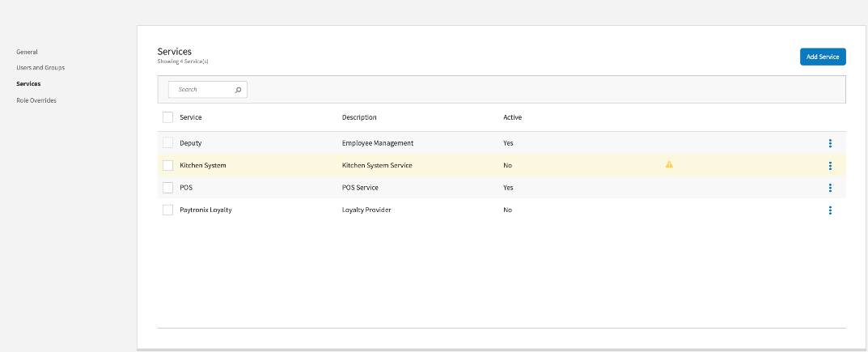This screenshot has height=352, width=868.
Task: Open Users and Groups in sidebar
Action: pos(40,68)
